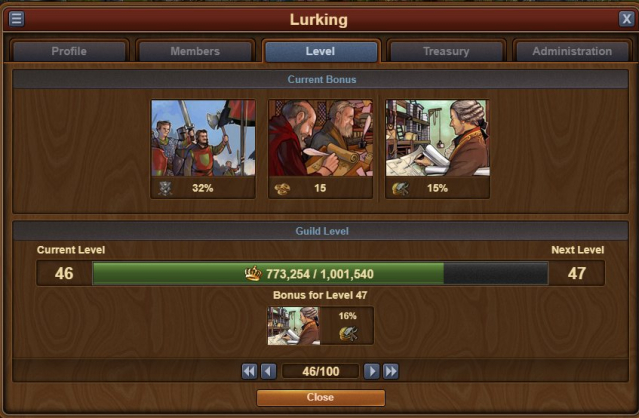Jump to last level with double-right arrow
This screenshot has height=418, width=639.
point(390,371)
